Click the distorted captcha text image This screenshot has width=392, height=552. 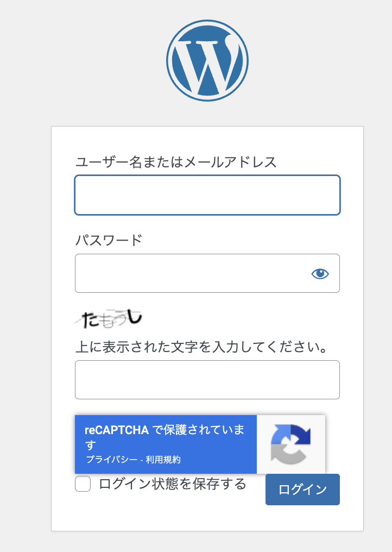pyautogui.click(x=109, y=318)
